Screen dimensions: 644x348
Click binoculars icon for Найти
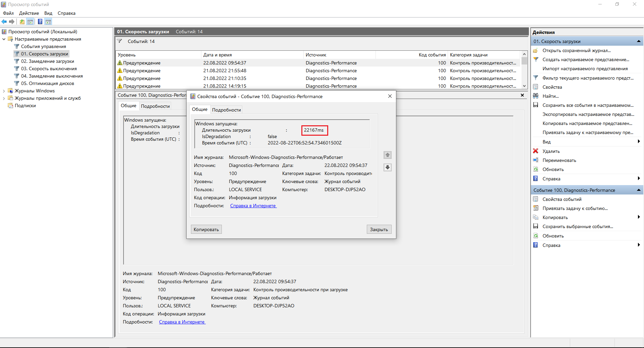coord(536,96)
